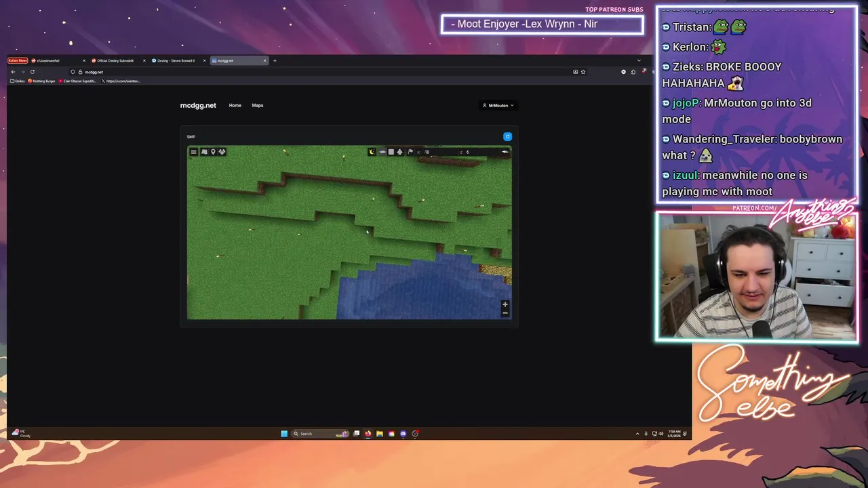Close the Official Destiny Subreddit tab

pyautogui.click(x=144, y=60)
